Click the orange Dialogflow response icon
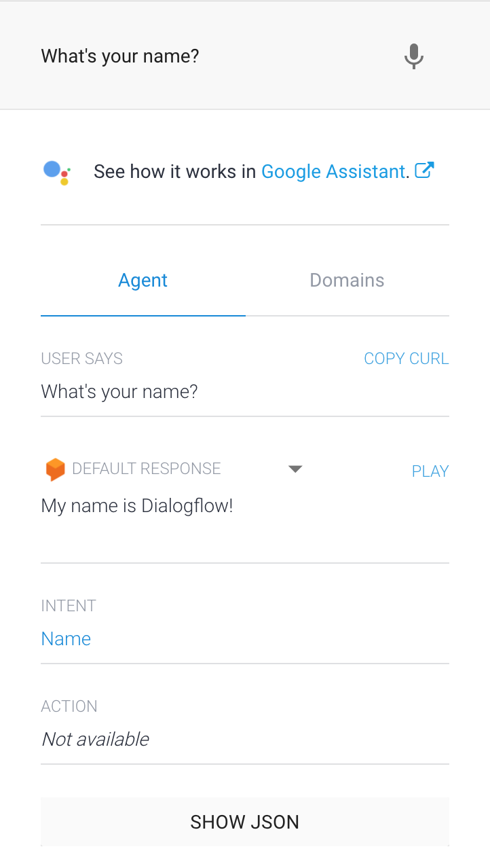Viewport: 490px width, 868px height. coord(55,469)
